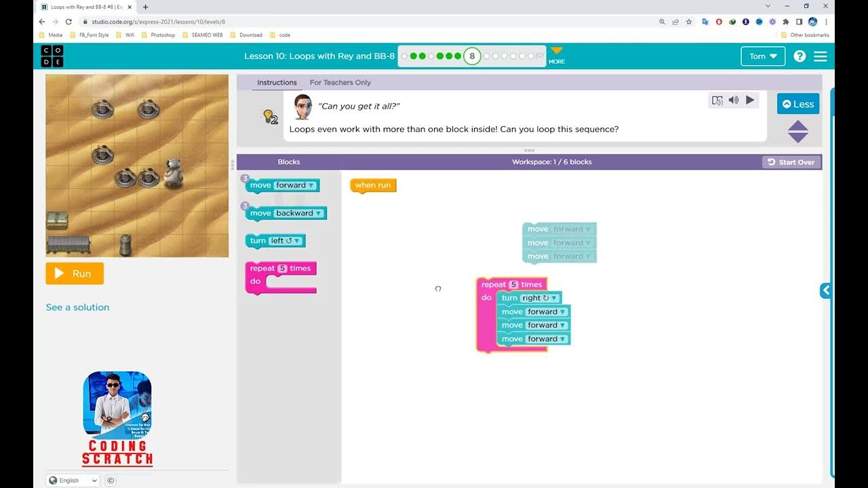The width and height of the screenshot is (868, 488).
Task: Open the code bookmark folder
Action: [x=280, y=35]
